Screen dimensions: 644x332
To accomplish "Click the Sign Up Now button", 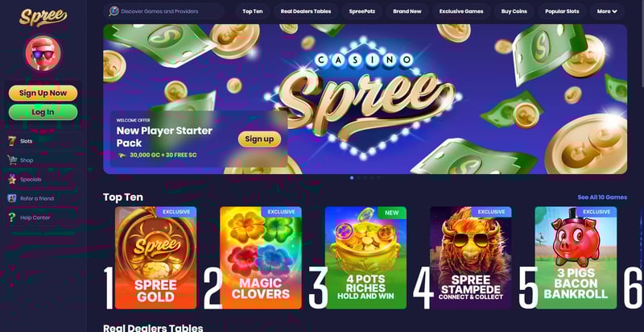I will click(43, 93).
